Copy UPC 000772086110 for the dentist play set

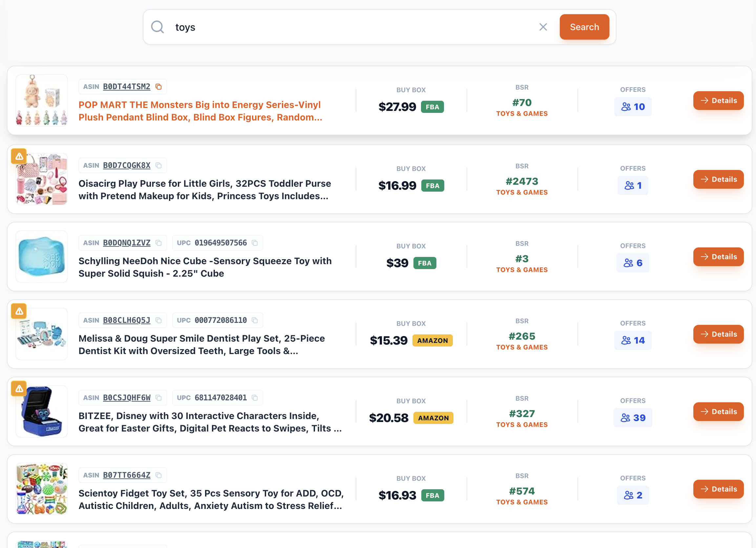tap(254, 320)
